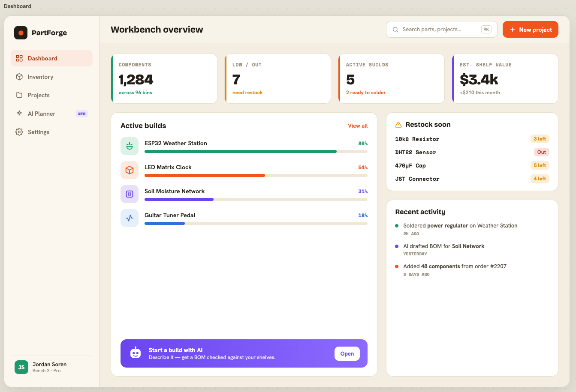Click the Soldered power regulator activity entry
Screen dimensions: 576x392
point(472,229)
